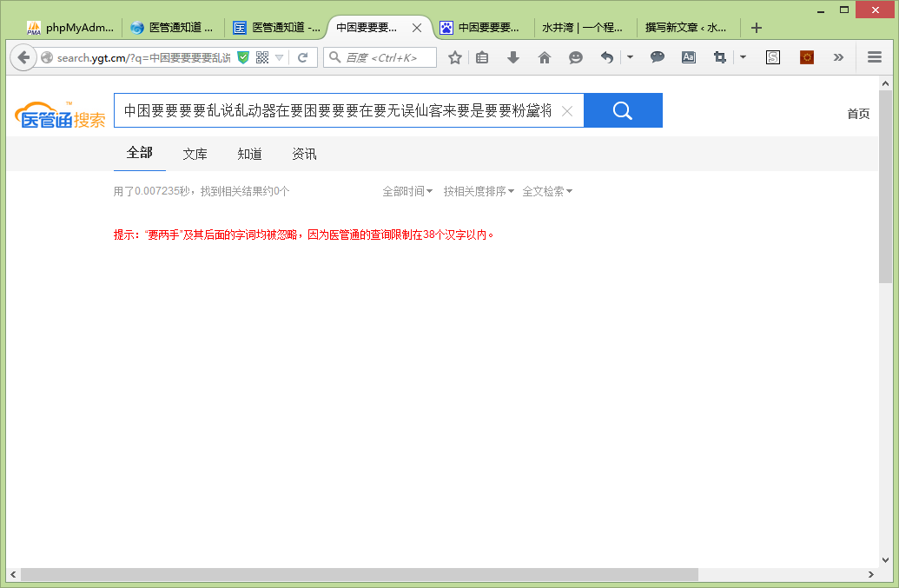Image resolution: width=899 pixels, height=588 pixels.
Task: Open the QR code icon in address bar
Action: (x=262, y=57)
